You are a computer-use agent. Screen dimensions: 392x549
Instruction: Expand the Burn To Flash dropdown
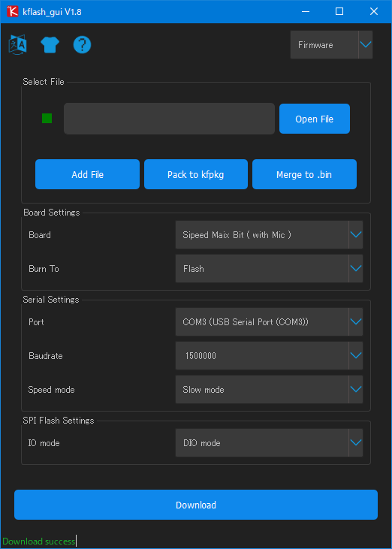click(x=269, y=269)
